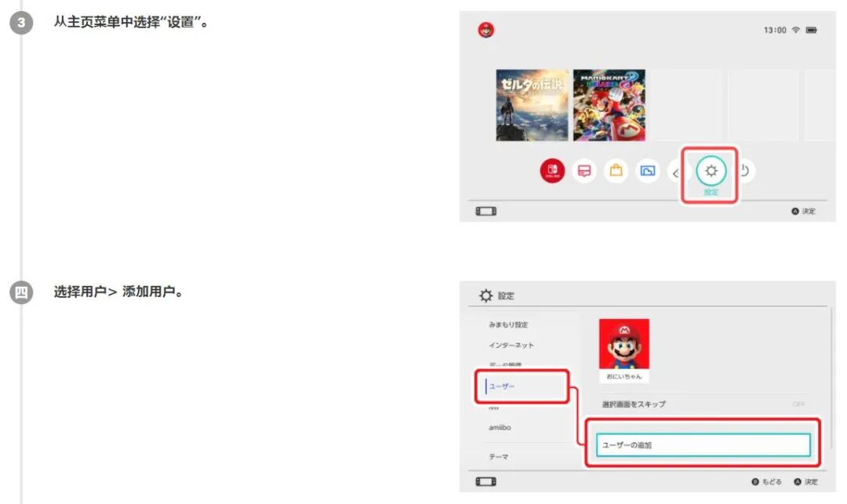Open the Nintendo eShop bag icon
The height and width of the screenshot is (504, 847).
616,171
